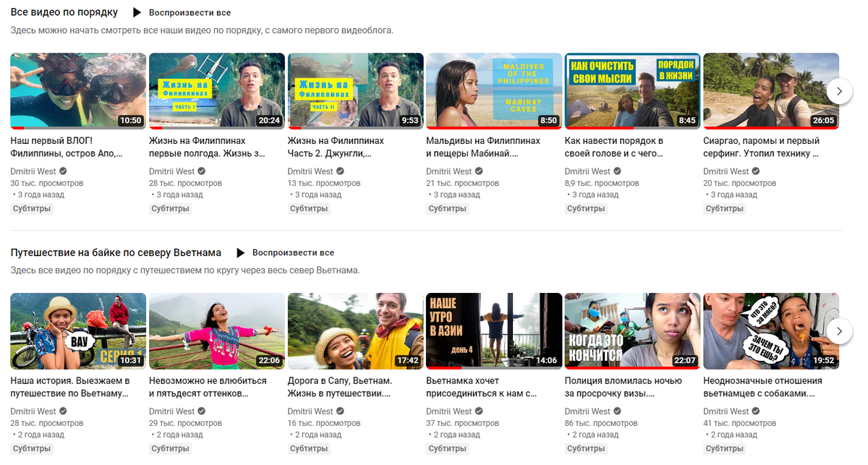Screen dimensions: 868x465
Task: Click title 'Как навести порядок в своей голове'
Action: 614,147
